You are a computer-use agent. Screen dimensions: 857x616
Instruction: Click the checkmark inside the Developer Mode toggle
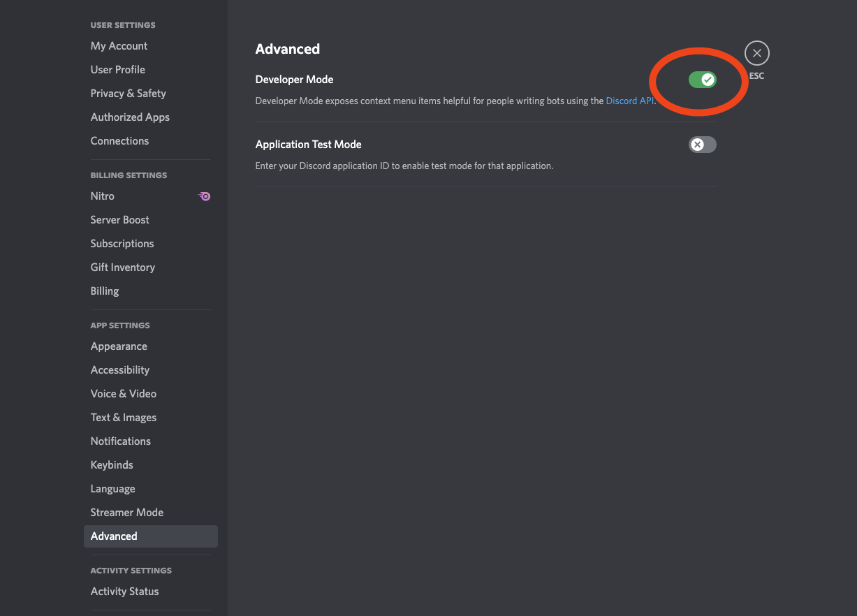(708, 80)
